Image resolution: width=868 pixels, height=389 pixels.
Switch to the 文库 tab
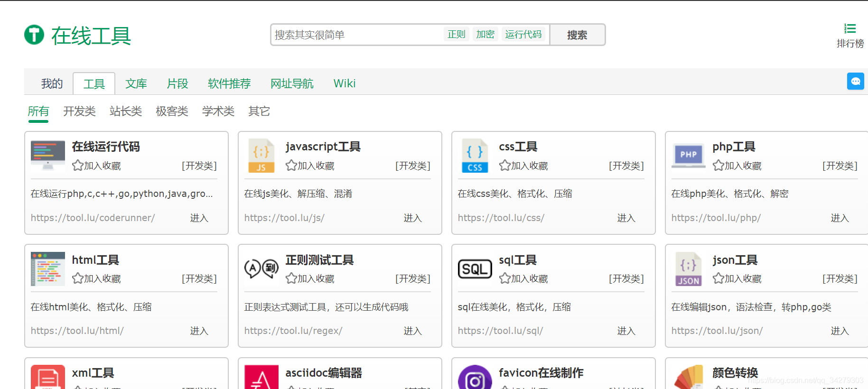[x=136, y=83]
